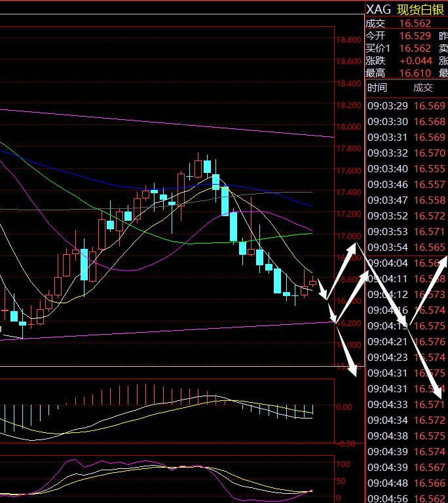Click the 时间 column header
The width and height of the screenshot is (448, 503).
click(377, 88)
